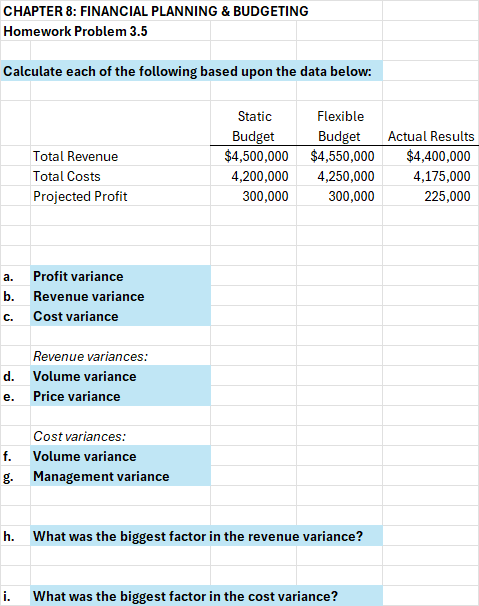Select the instruction cell about calculating data
This screenshot has height=606, width=479.
pos(191,71)
